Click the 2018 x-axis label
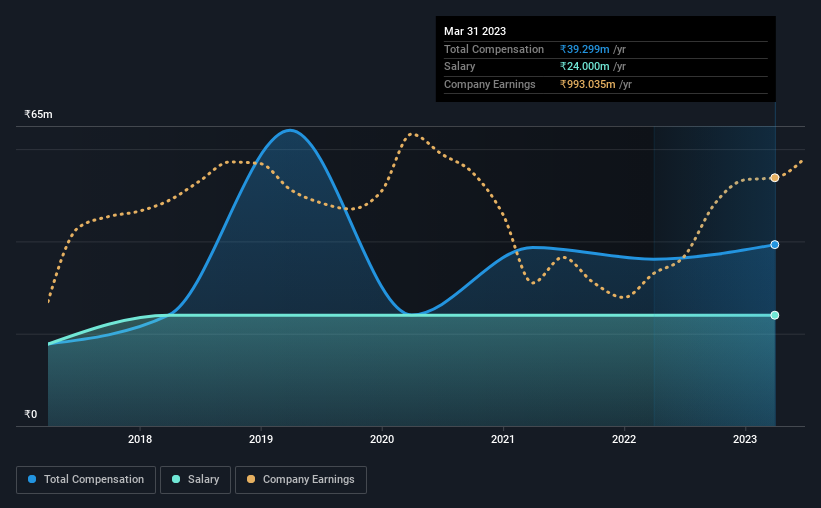The image size is (821, 508). point(140,439)
